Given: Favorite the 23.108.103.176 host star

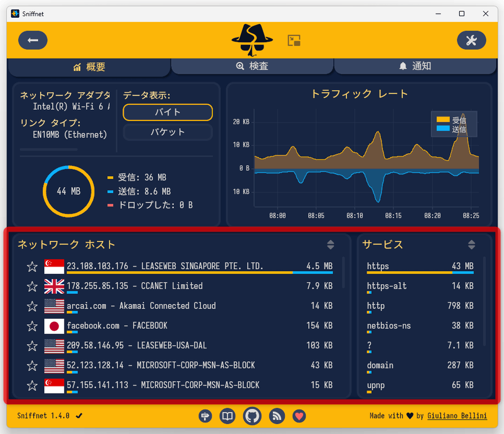Looking at the screenshot, I should (32, 266).
